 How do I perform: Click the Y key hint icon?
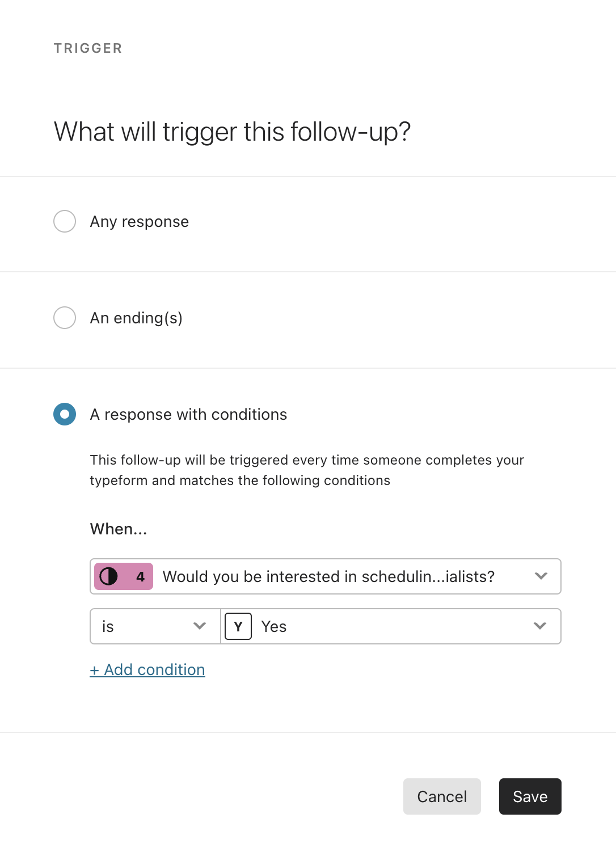point(238,626)
